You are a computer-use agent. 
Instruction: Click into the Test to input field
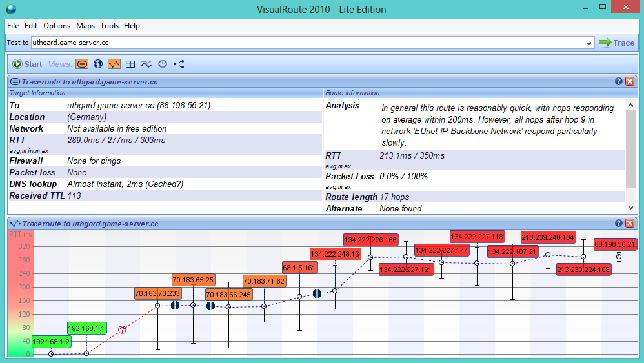pos(307,43)
